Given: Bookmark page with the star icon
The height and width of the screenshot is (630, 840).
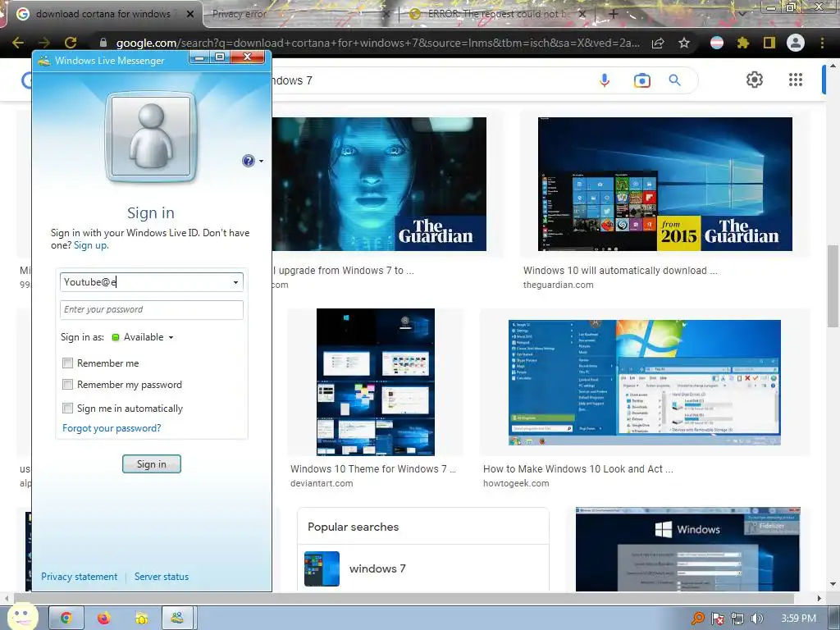Looking at the screenshot, I should tap(684, 43).
